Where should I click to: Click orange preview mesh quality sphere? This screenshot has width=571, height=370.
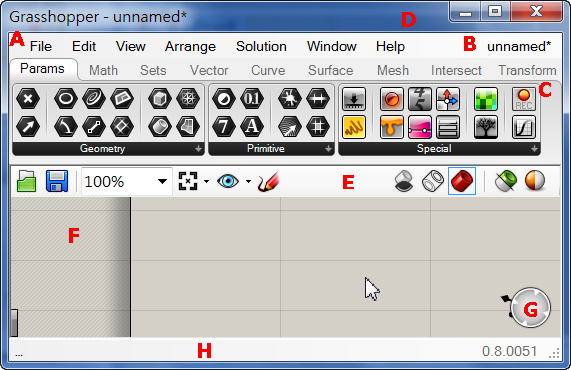click(535, 181)
